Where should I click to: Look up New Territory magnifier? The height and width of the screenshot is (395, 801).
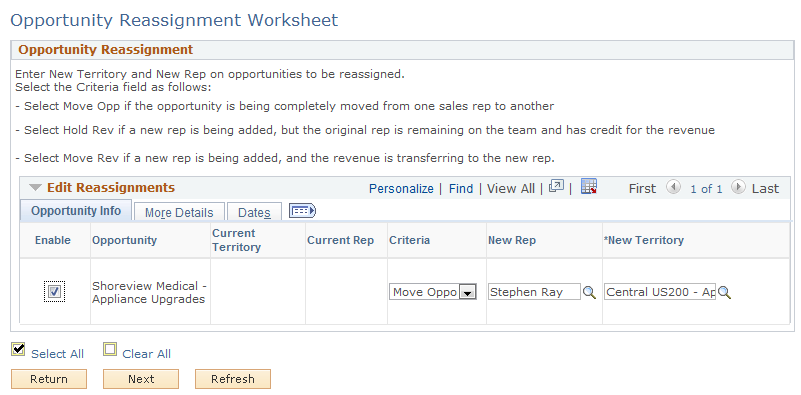(x=724, y=293)
